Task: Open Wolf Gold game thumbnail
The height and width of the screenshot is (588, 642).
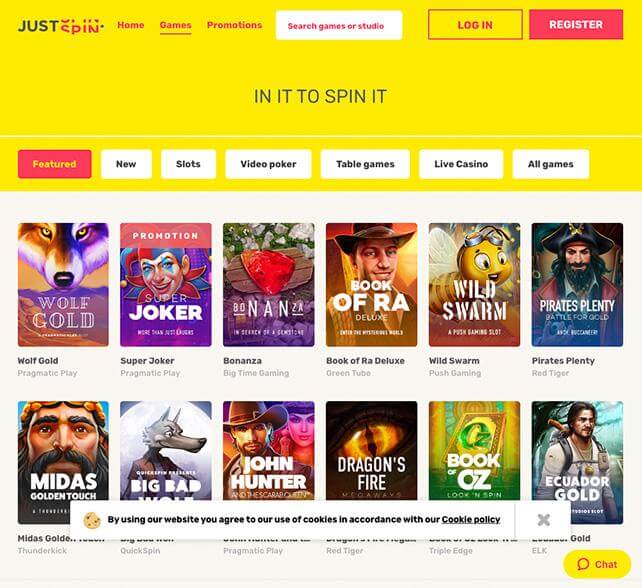Action: click(63, 285)
